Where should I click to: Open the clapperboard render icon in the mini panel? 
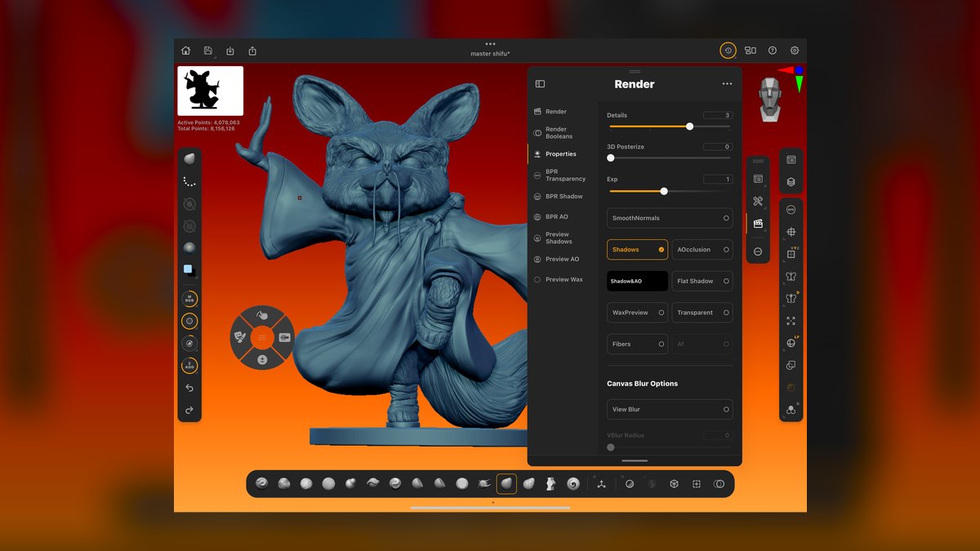tap(758, 223)
